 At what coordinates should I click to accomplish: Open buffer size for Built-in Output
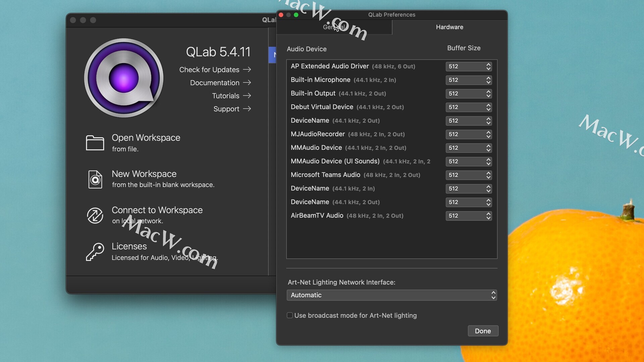tap(469, 94)
